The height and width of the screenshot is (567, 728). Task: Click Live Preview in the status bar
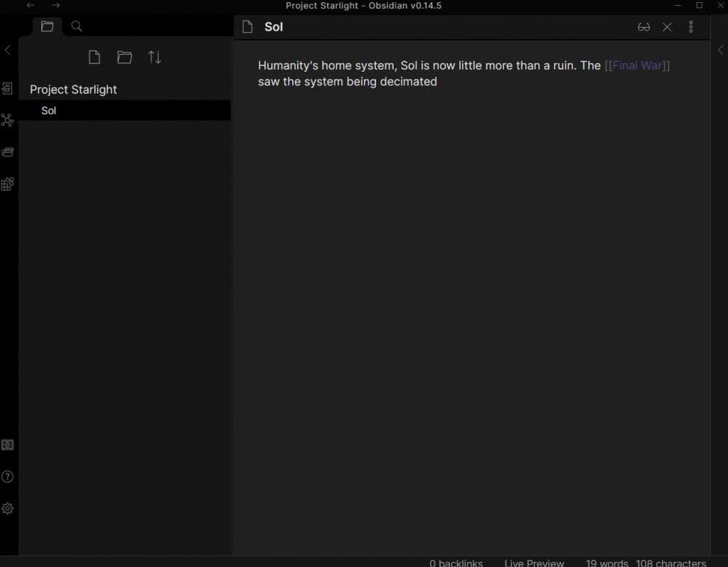click(534, 563)
